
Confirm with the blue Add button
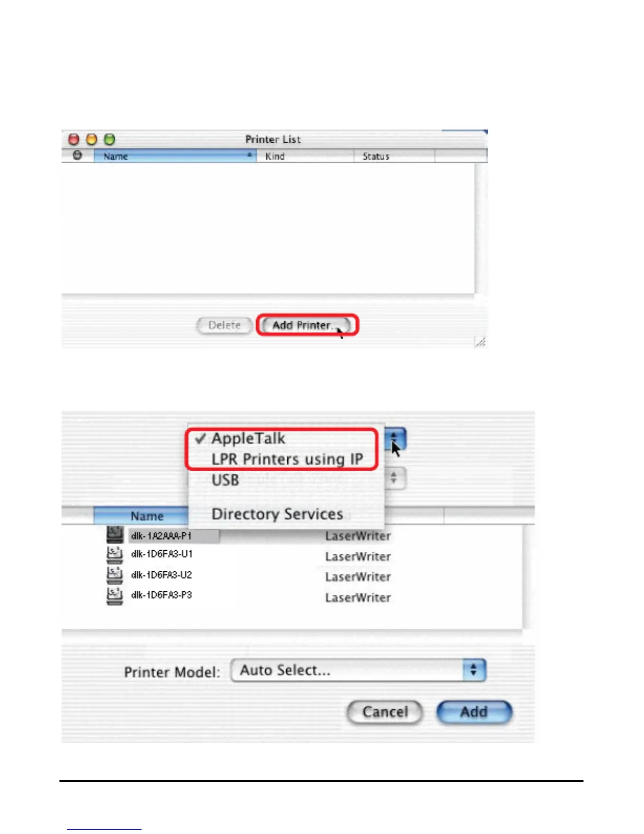(474, 712)
